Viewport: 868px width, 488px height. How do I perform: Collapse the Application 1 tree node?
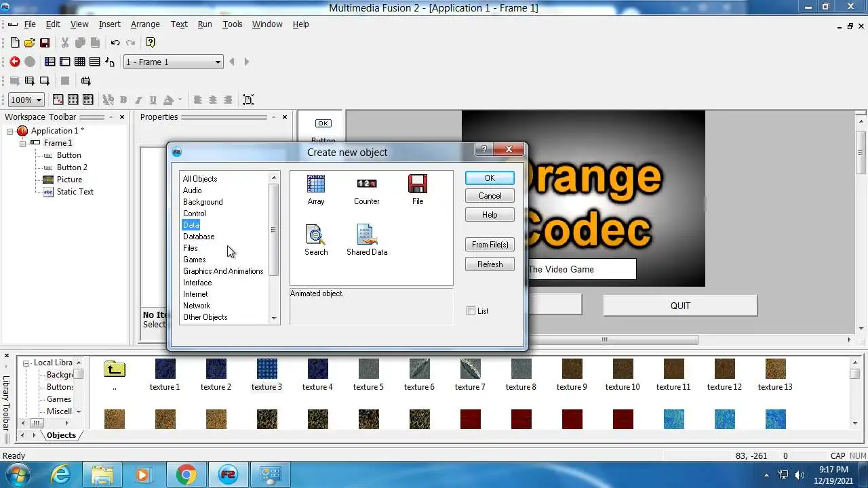[11, 131]
